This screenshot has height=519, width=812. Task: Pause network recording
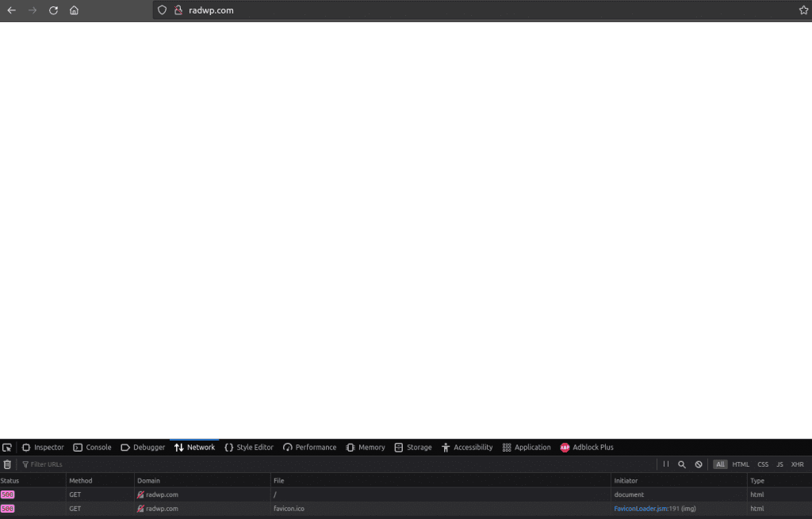666,464
